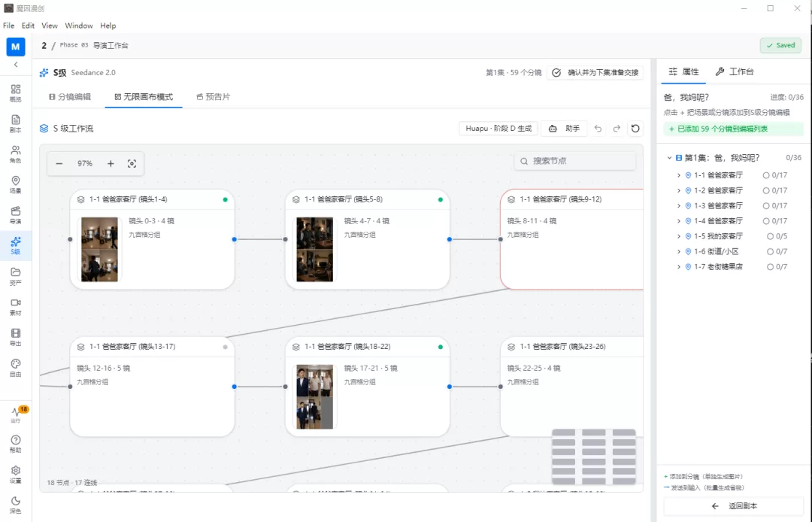812x522 pixels.
Task: Click the 18 节点 · 17 连线 status text
Action: (72, 483)
